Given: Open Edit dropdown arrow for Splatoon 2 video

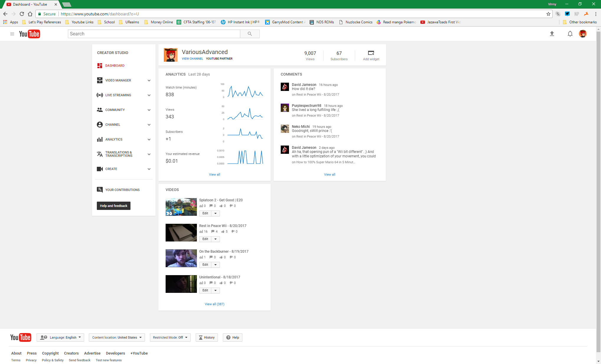Looking at the screenshot, I should coord(215,213).
